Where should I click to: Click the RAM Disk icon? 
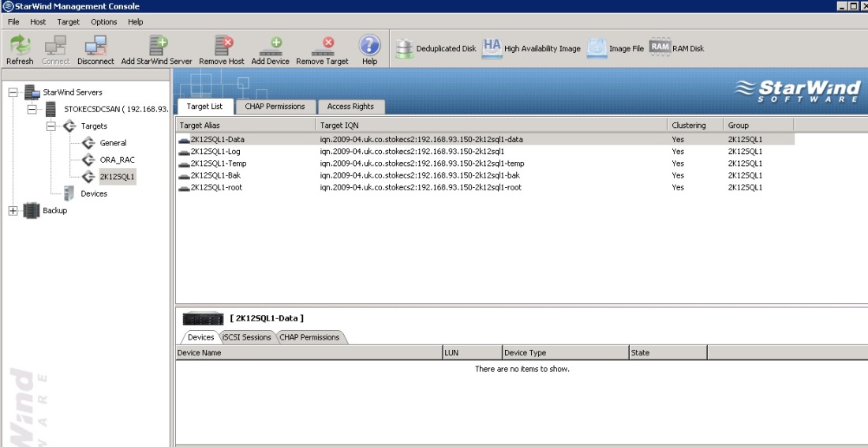tap(660, 47)
